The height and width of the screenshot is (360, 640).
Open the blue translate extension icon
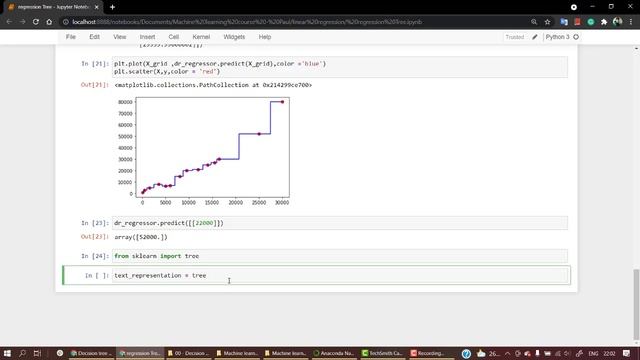564,22
